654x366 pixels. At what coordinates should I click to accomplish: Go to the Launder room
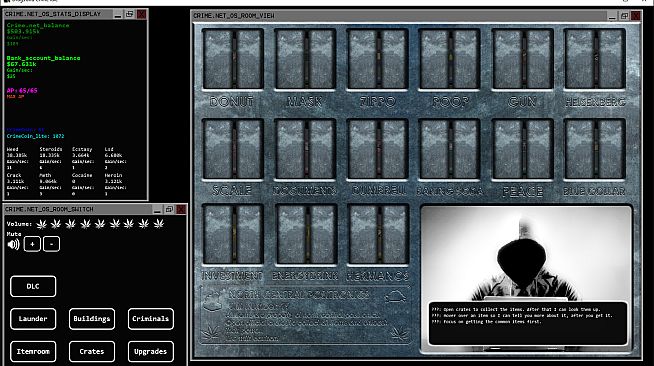33,319
